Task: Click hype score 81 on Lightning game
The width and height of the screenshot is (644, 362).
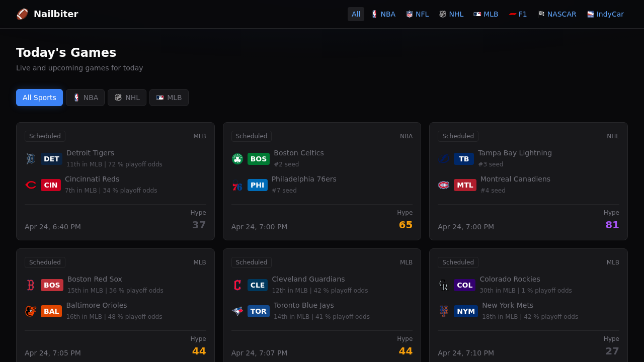Action: pos(612,225)
